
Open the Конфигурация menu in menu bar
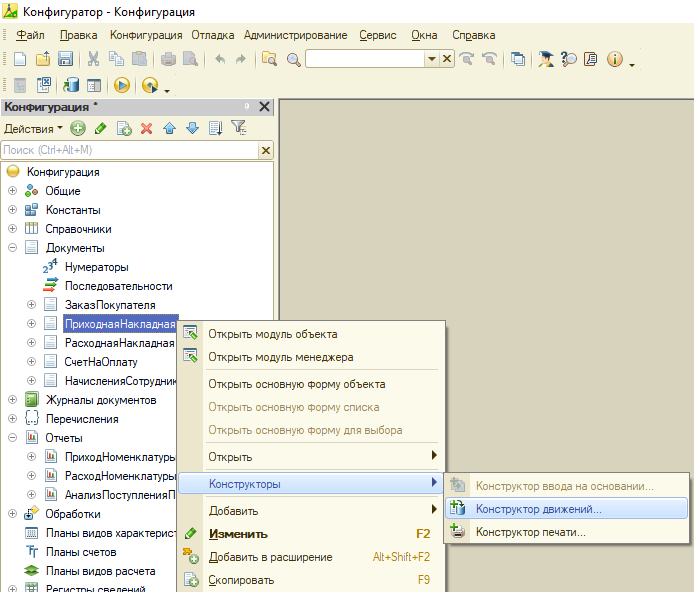[146, 35]
